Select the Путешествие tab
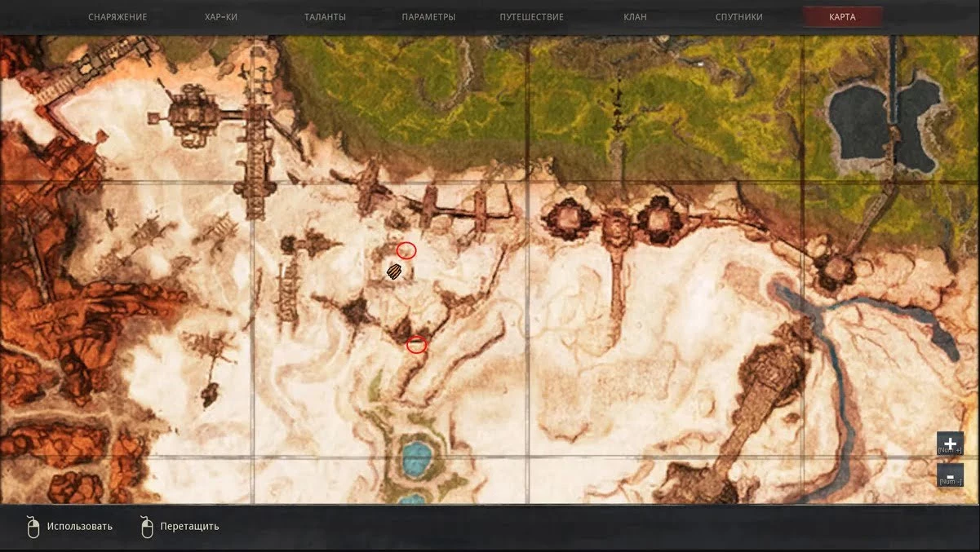The width and height of the screenshot is (980, 552). 532,17
